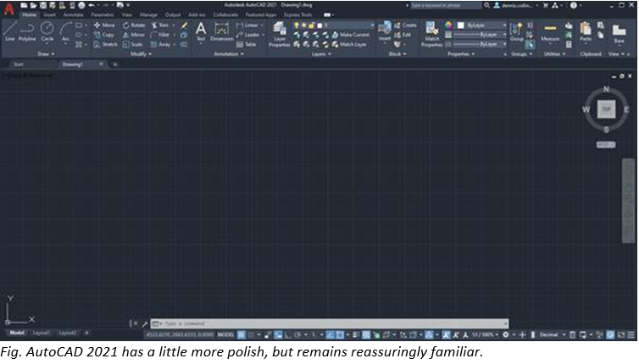The width and height of the screenshot is (639, 364).
Task: Expand the Modify panel
Action: coord(141,53)
